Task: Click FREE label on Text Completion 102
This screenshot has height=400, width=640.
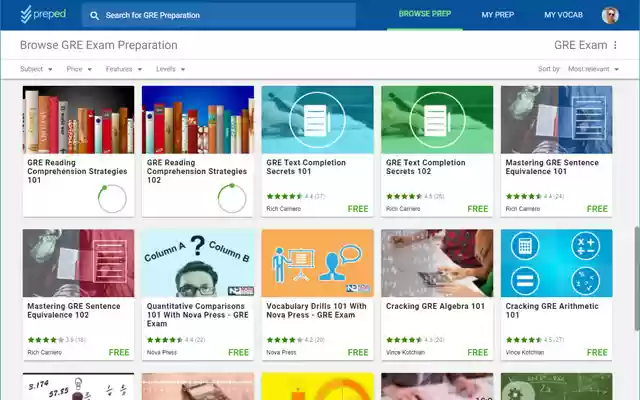Action: [478, 209]
